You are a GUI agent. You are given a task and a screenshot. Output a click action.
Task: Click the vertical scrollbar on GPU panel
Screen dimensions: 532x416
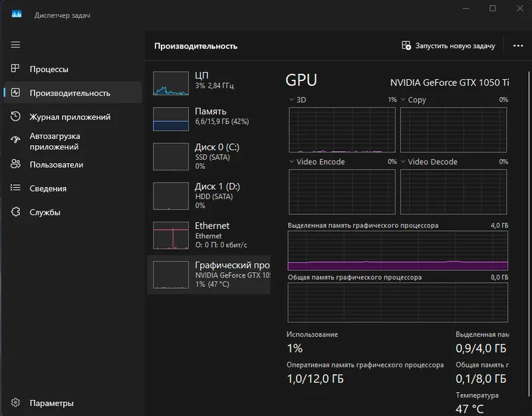point(529,234)
